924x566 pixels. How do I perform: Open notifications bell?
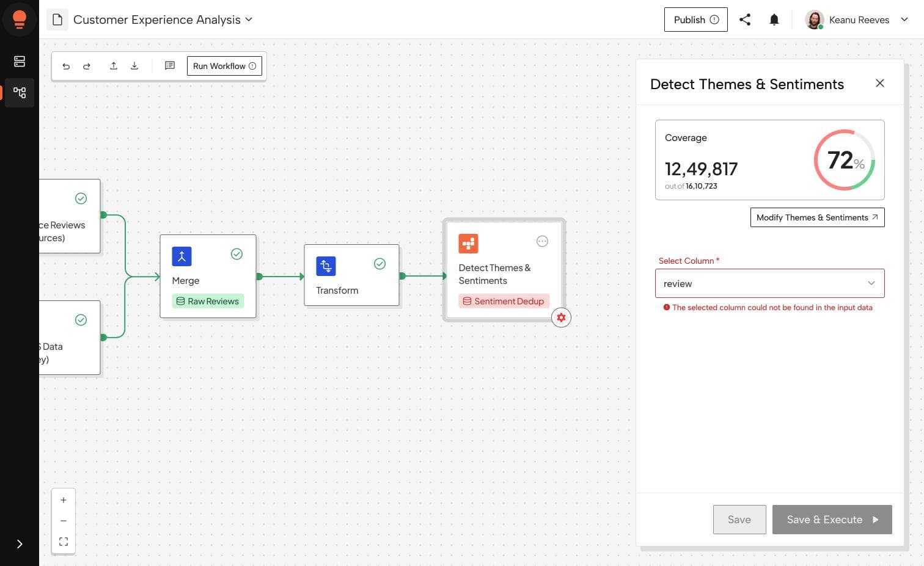pyautogui.click(x=774, y=20)
